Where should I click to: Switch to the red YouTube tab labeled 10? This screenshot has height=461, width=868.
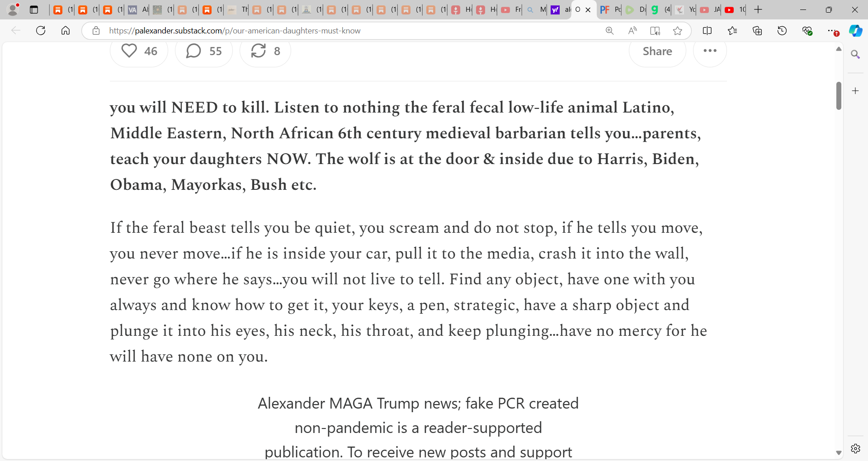click(734, 9)
